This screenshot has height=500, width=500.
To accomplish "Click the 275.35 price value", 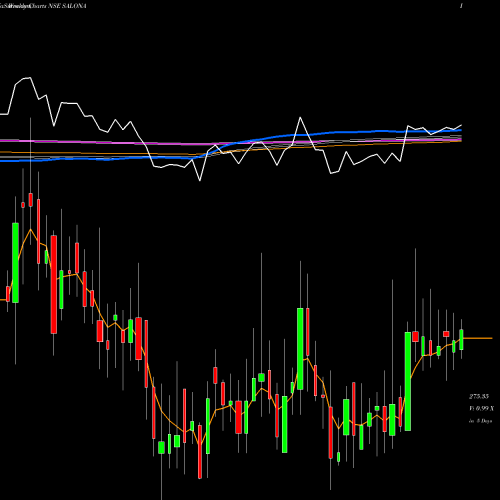I will [x=479, y=396].
